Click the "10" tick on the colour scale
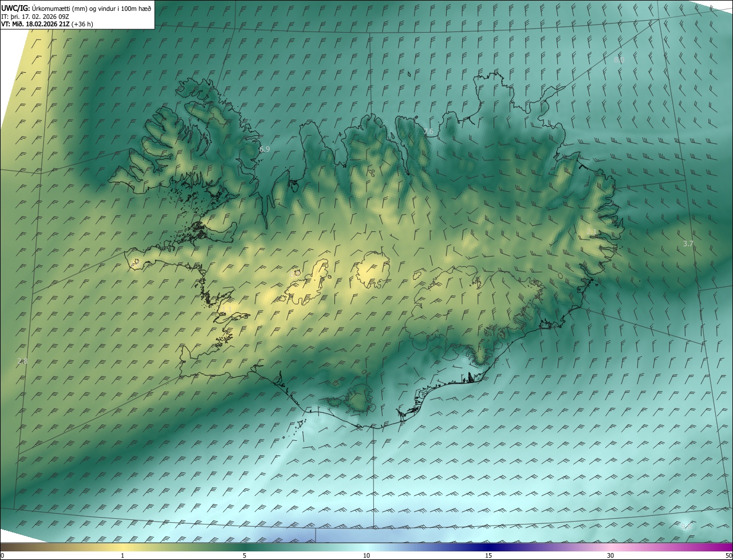This screenshot has width=733, height=560. pyautogui.click(x=366, y=555)
